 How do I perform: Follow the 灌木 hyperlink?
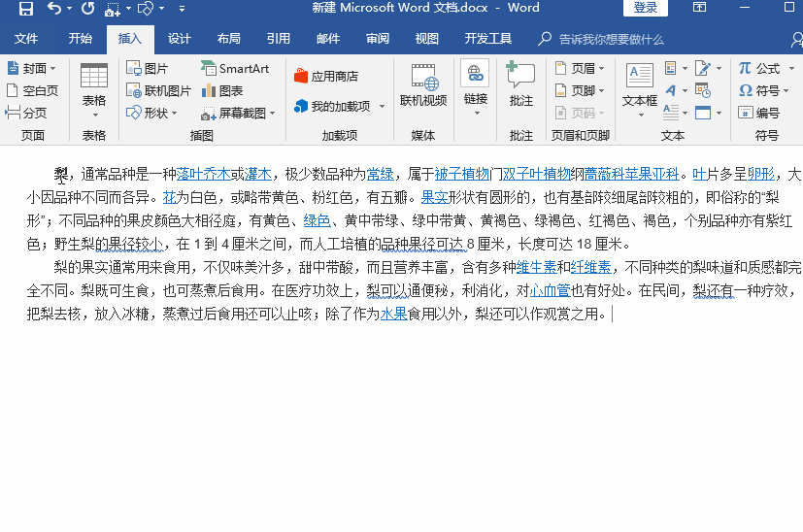click(x=257, y=174)
